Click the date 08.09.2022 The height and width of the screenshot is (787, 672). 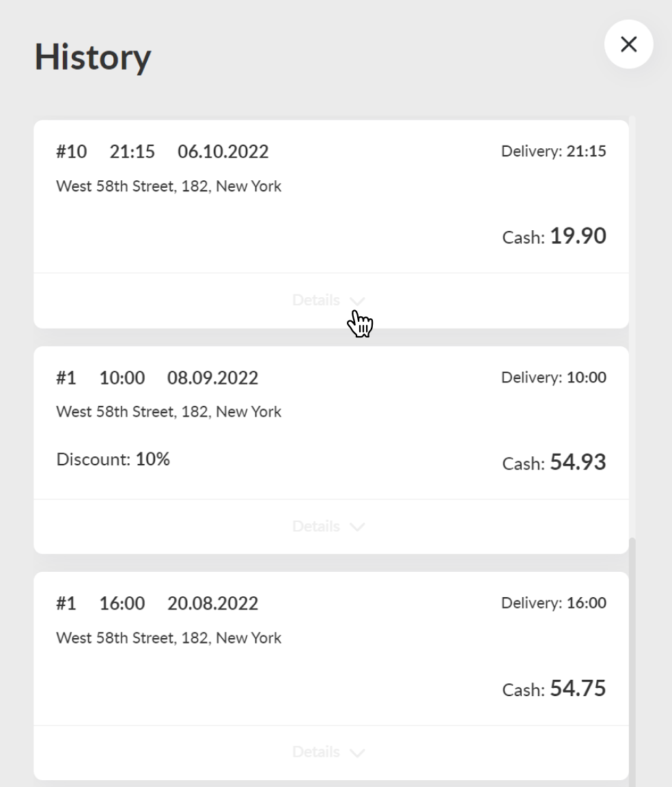(213, 377)
